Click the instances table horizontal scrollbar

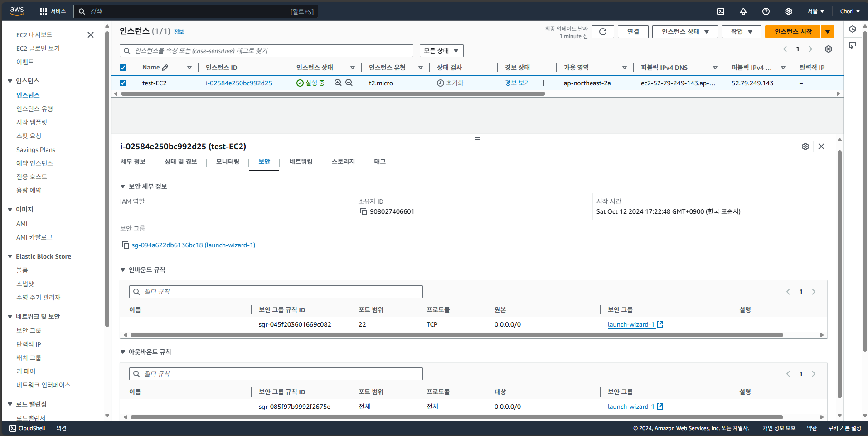click(x=333, y=94)
